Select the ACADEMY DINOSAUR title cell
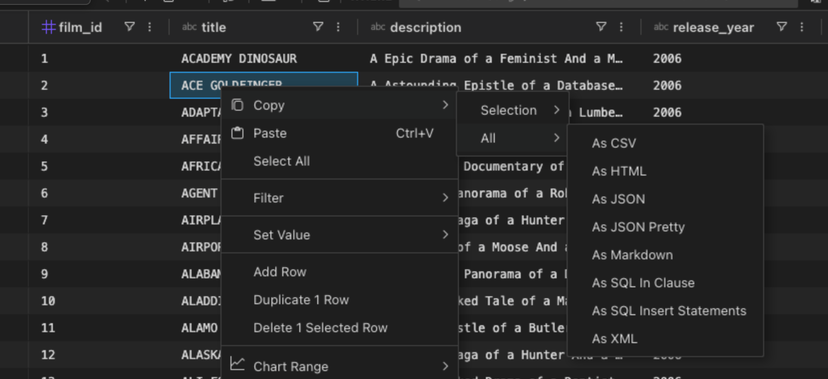 [x=264, y=58]
